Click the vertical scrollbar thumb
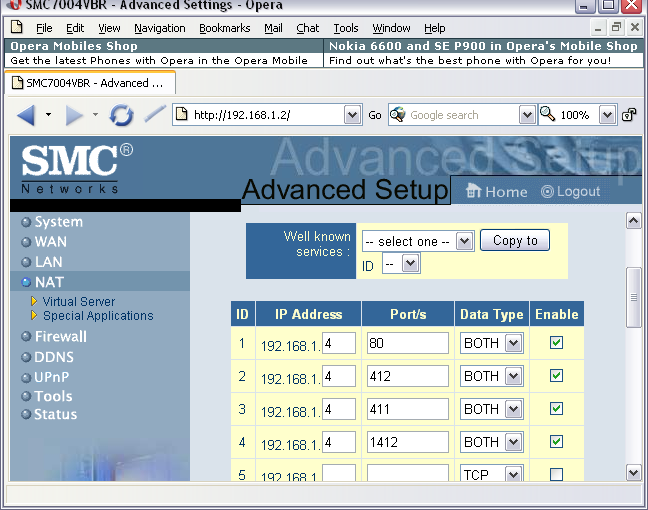The width and height of the screenshot is (648, 510). pyautogui.click(x=632, y=296)
